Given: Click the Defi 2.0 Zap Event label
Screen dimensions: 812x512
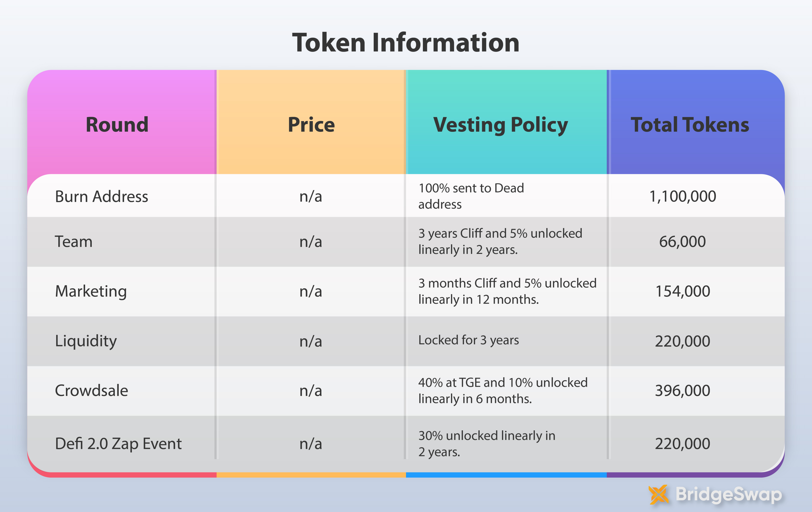Looking at the screenshot, I should 118,444.
